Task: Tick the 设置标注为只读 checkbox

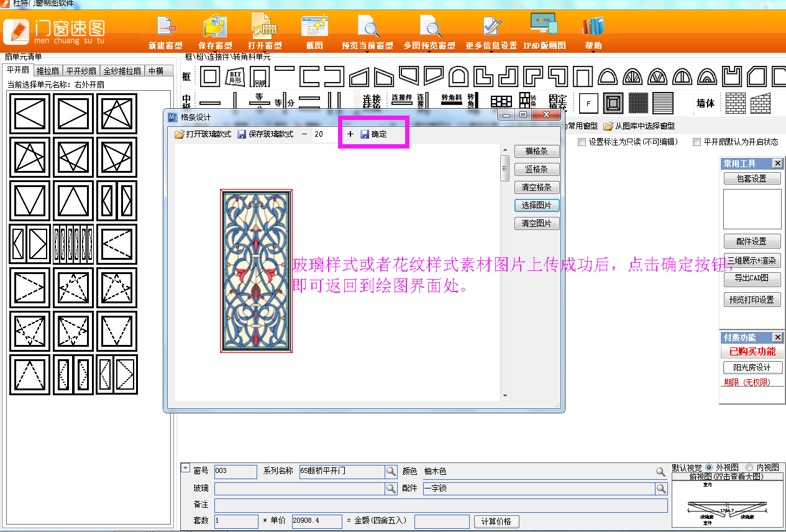Action: click(x=582, y=142)
